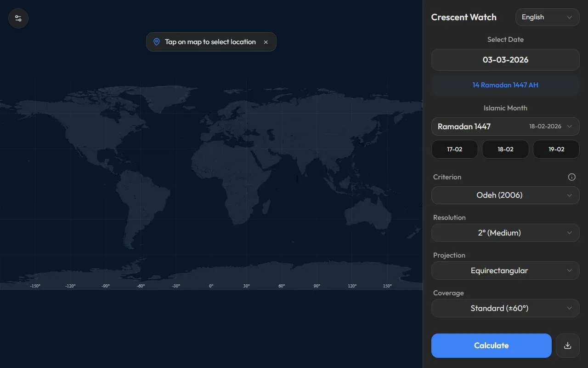Image resolution: width=588 pixels, height=368 pixels.
Task: Click the Islamic Month label
Action: coord(505,108)
